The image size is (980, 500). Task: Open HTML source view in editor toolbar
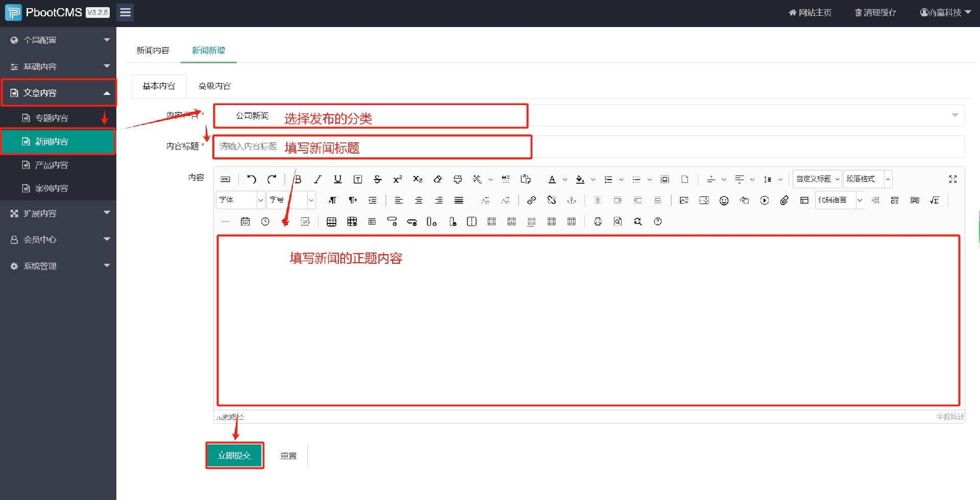[x=225, y=179]
